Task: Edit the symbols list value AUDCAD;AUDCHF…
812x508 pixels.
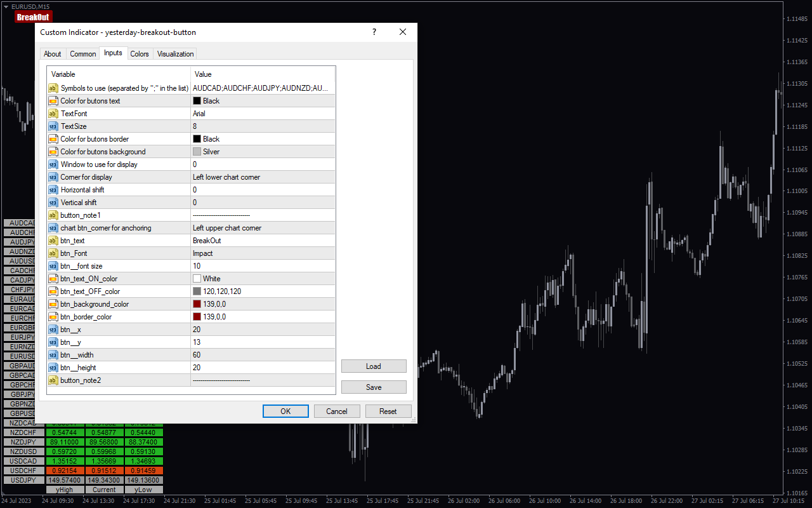Action: [263, 88]
